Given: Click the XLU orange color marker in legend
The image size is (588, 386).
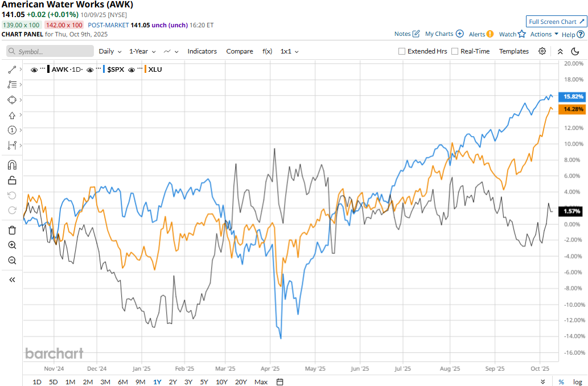Looking at the screenshot, I should [x=146, y=69].
